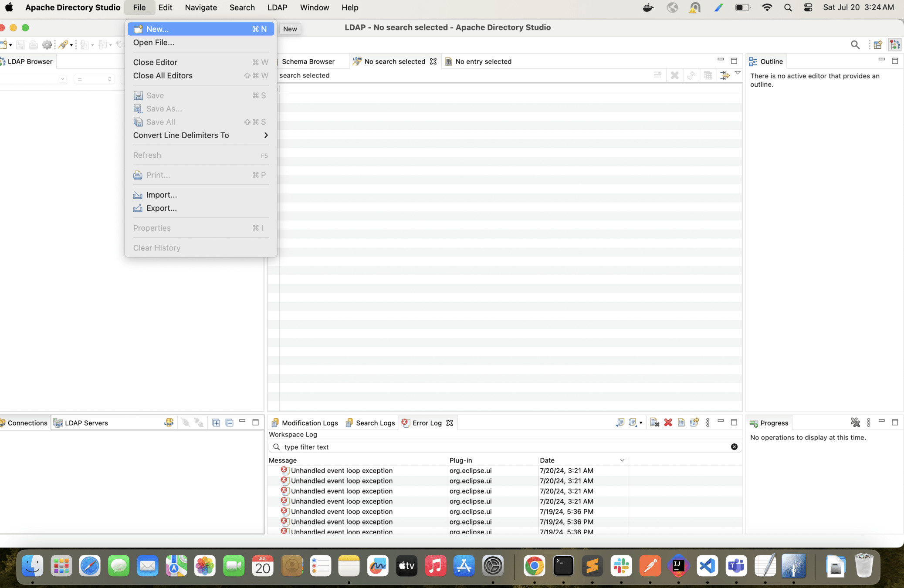Click the search magnifier toolbar icon

click(x=855, y=45)
